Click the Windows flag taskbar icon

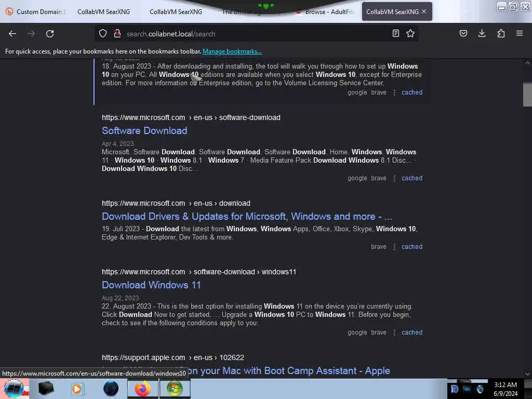pyautogui.click(x=175, y=389)
